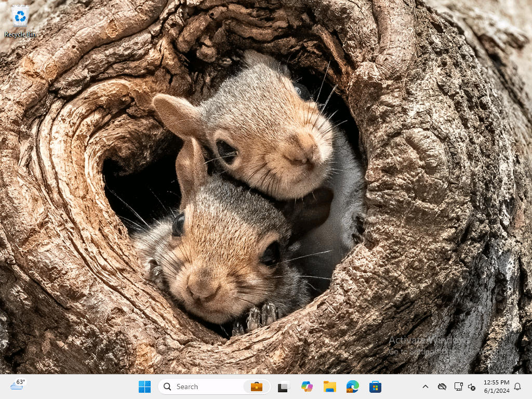Image resolution: width=532 pixels, height=399 pixels.
Task: Expand the hidden tray icons chevron
Action: point(425,387)
